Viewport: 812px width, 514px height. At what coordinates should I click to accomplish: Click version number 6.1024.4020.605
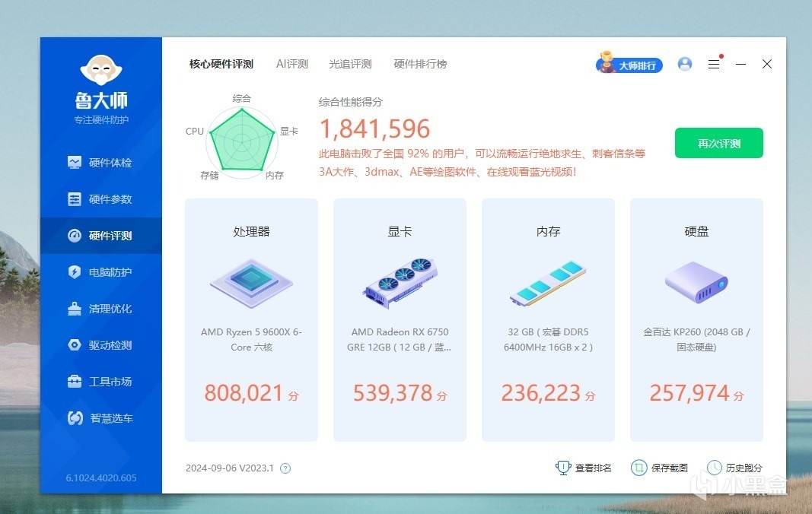[x=101, y=478]
